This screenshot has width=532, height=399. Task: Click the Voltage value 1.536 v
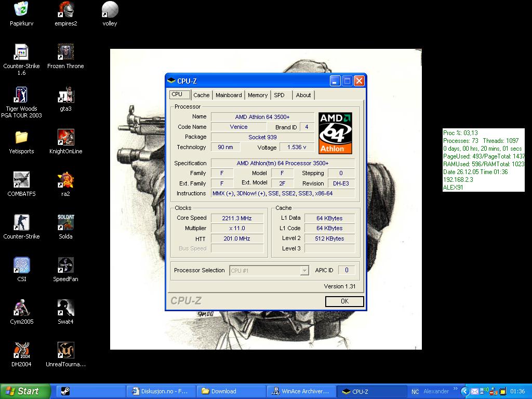(297, 147)
